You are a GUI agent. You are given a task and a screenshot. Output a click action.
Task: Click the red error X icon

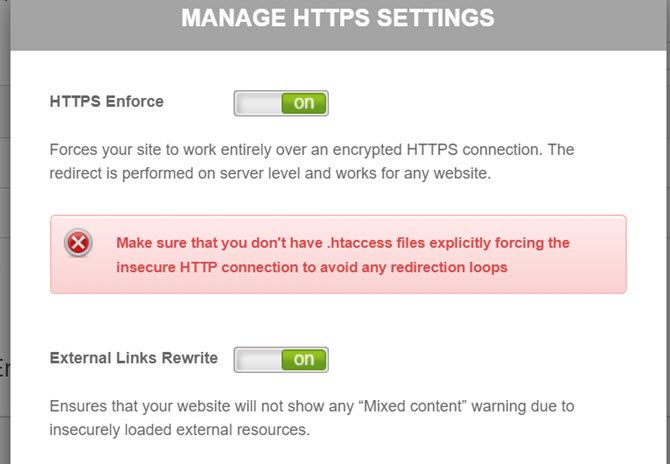(79, 243)
